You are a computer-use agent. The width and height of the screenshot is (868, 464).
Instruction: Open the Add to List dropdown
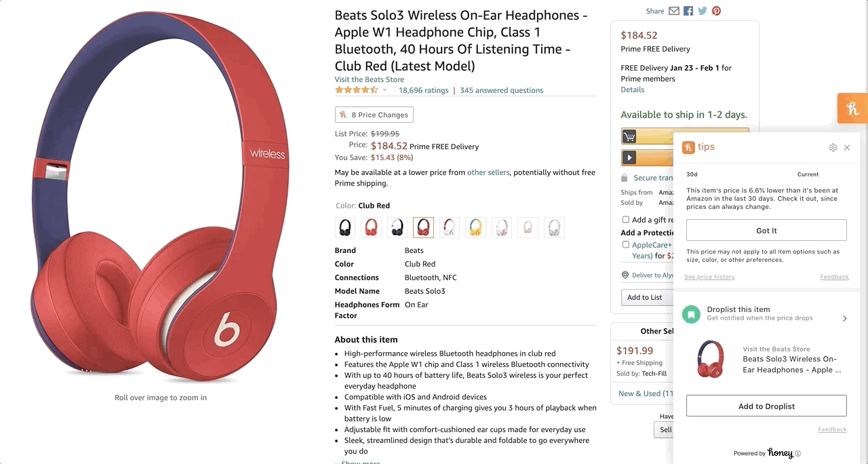(x=645, y=297)
